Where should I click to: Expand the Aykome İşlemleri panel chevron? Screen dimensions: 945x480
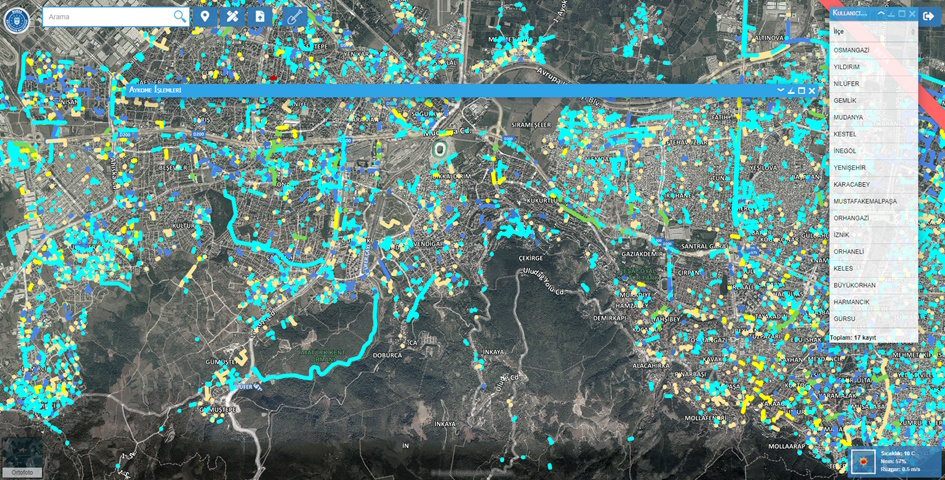[x=781, y=91]
